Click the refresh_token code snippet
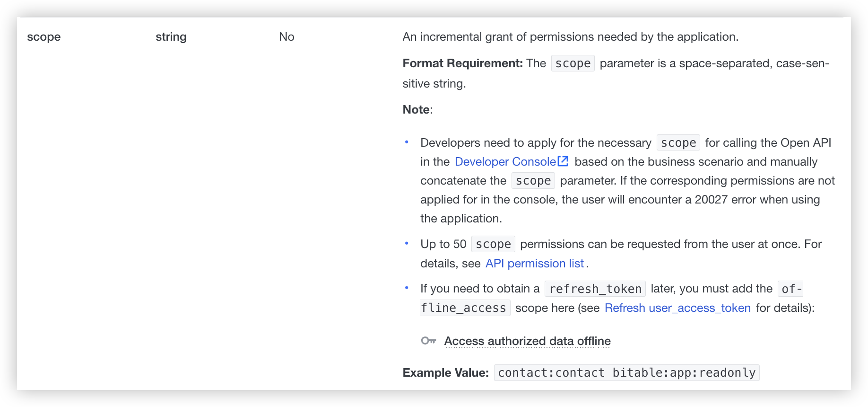Viewport: 868px width, 407px height. [x=595, y=289]
